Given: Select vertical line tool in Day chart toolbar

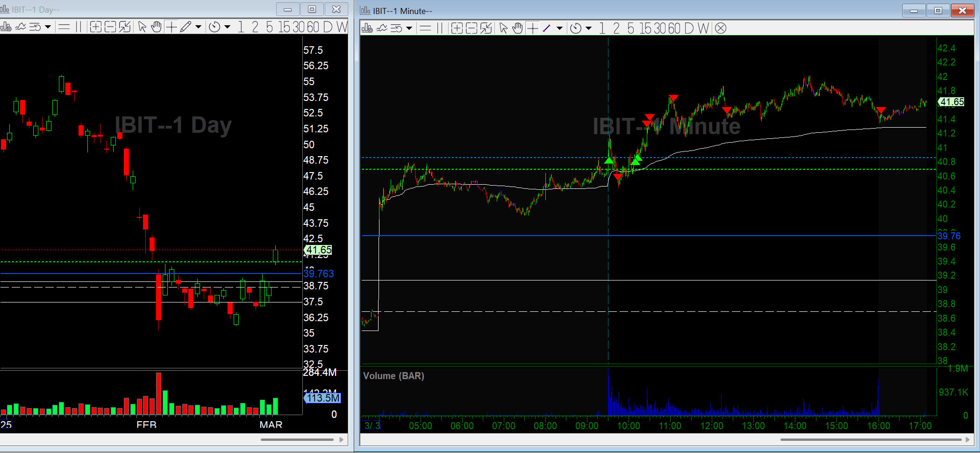Looking at the screenshot, I should pos(79,27).
